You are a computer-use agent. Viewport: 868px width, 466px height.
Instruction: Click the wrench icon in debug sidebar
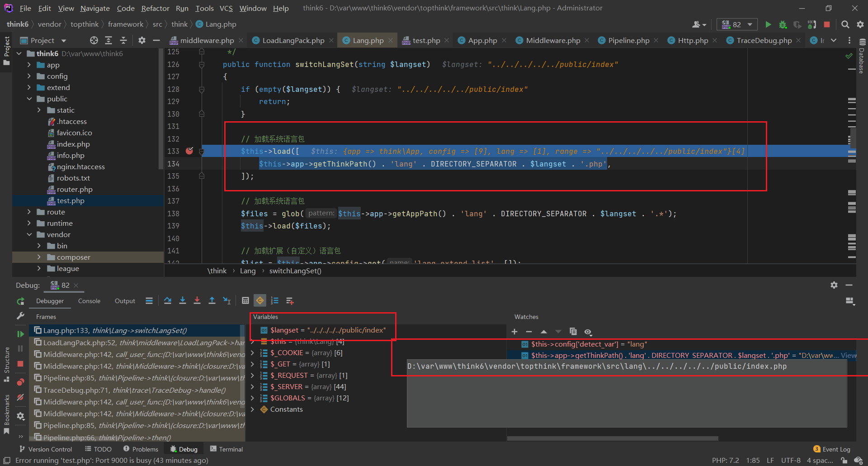tap(20, 316)
